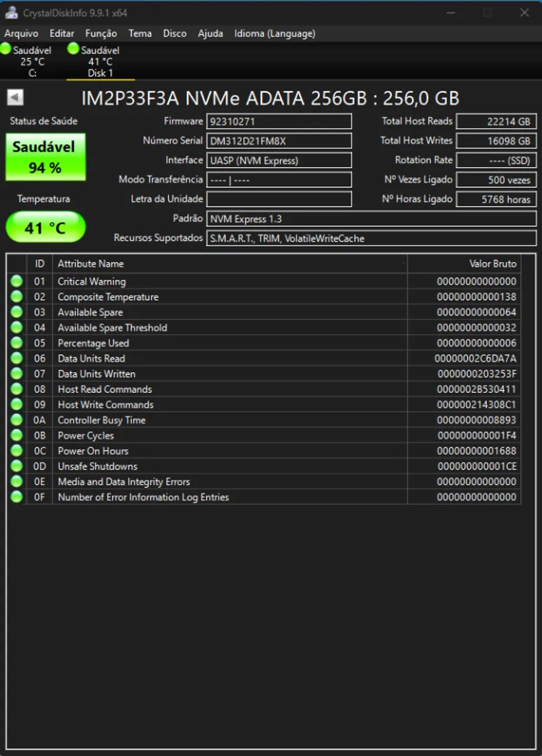Click Unsafe Shutdowns raw value 000000000001CE
Viewport: 542px width, 756px height.
coord(477,466)
